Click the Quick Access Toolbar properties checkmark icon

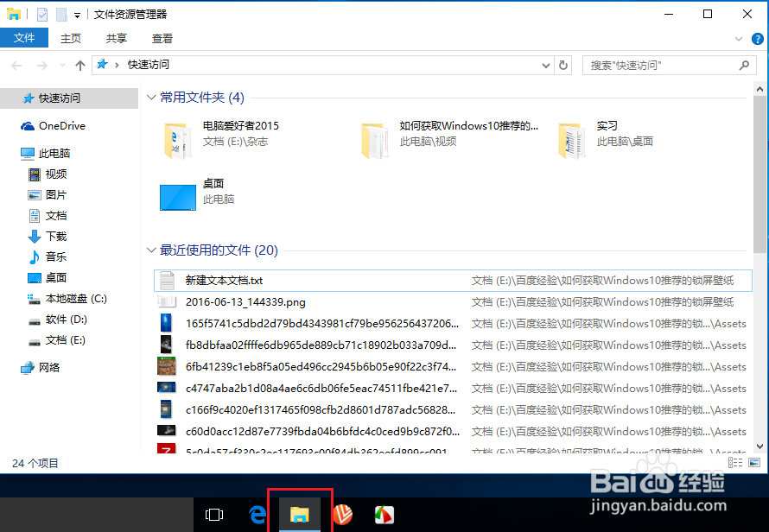click(41, 14)
